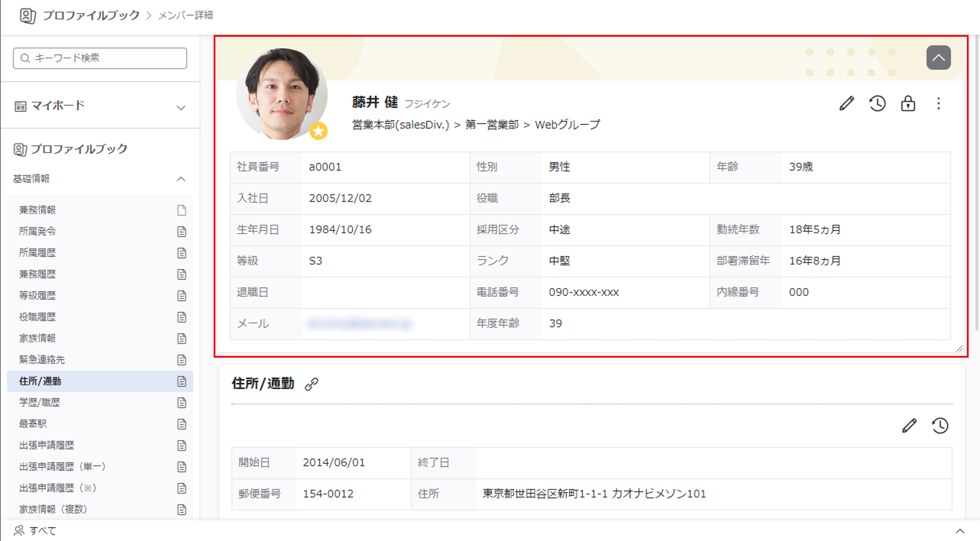
Task: Select 学歴/職歴 in the sidebar list
Action: tap(40, 402)
